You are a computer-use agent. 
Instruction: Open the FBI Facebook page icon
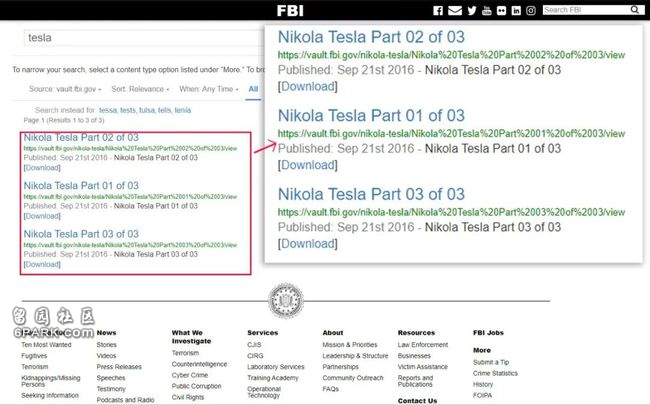coord(438,10)
